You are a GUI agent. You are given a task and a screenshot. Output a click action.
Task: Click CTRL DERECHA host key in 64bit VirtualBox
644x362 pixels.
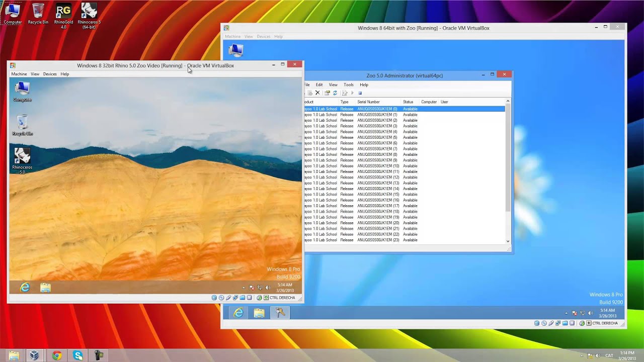[605, 323]
